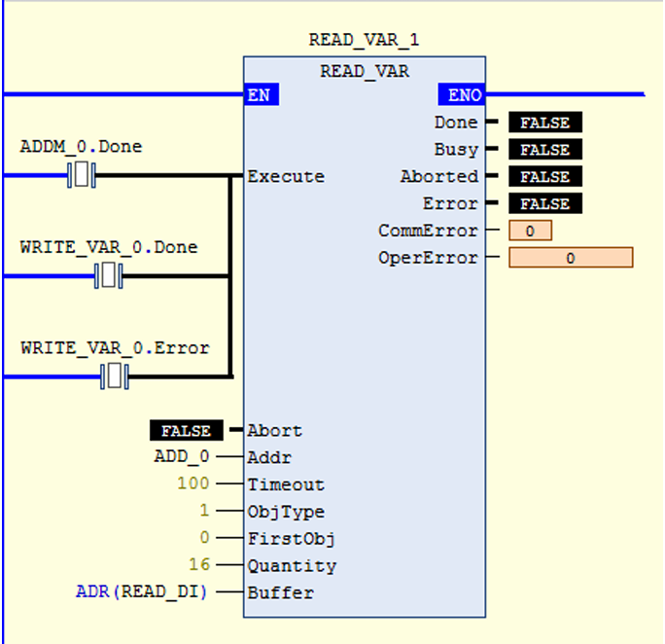
Task: Toggle the Aborted output FALSE value
Action: tap(544, 177)
